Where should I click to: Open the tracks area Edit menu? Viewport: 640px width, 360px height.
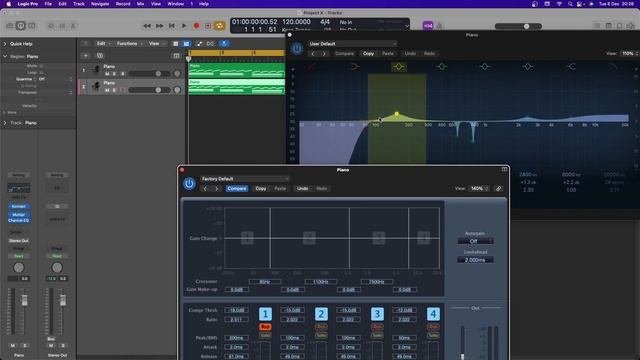103,43
